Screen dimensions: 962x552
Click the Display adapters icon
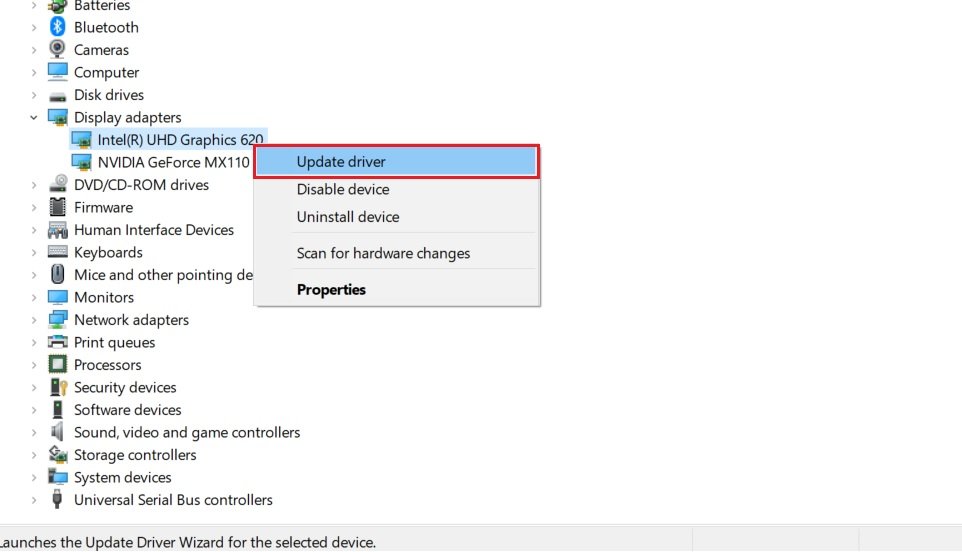click(58, 117)
